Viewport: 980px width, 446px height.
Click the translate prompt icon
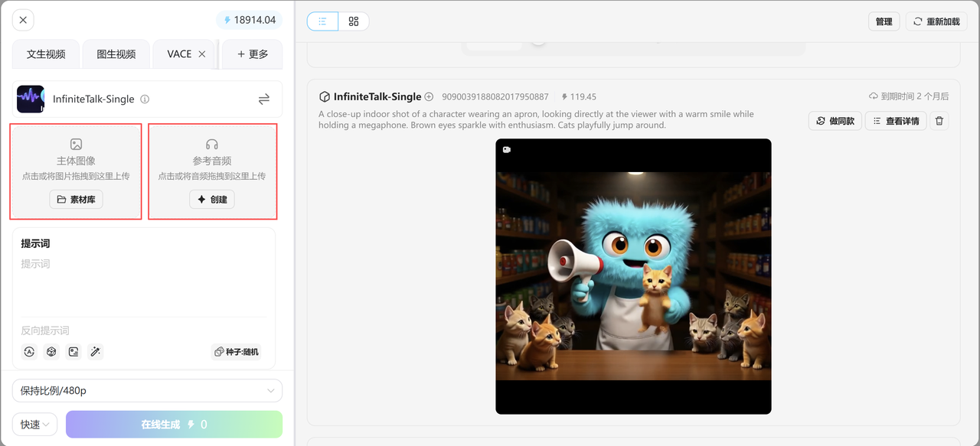click(x=29, y=352)
